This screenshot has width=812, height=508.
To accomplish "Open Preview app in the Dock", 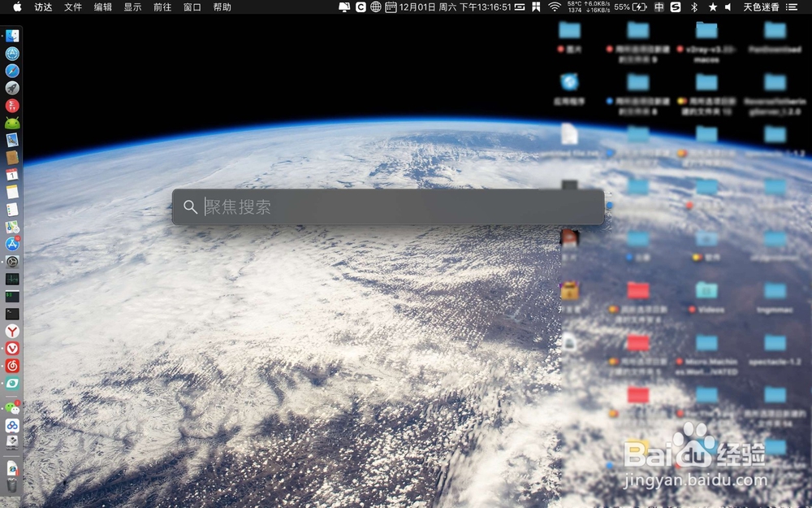I will click(12, 140).
